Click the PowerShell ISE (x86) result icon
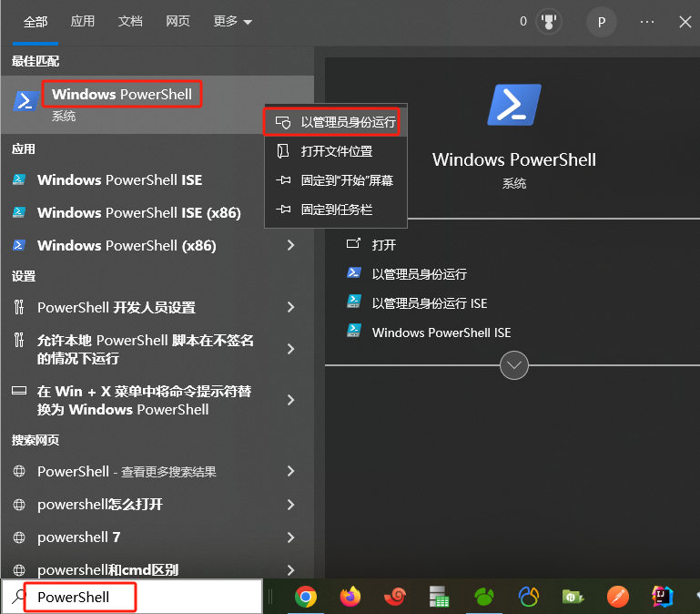The width and height of the screenshot is (700, 614). 19,212
